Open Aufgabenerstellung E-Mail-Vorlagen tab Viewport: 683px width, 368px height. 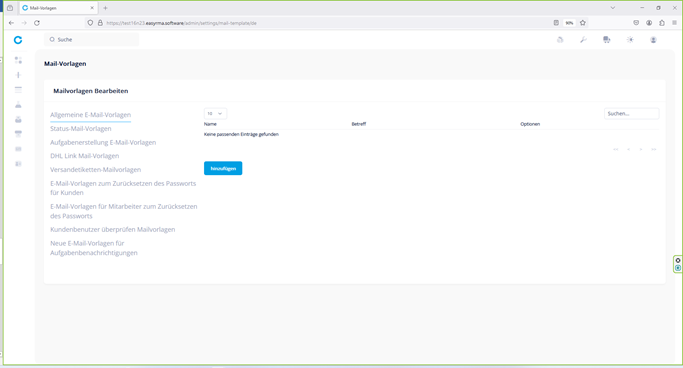[103, 142]
